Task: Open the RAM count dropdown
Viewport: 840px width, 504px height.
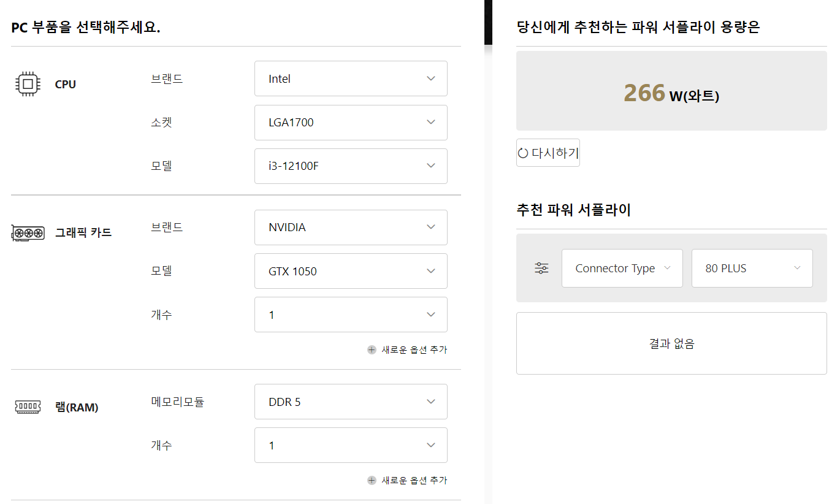Action: pyautogui.click(x=351, y=445)
